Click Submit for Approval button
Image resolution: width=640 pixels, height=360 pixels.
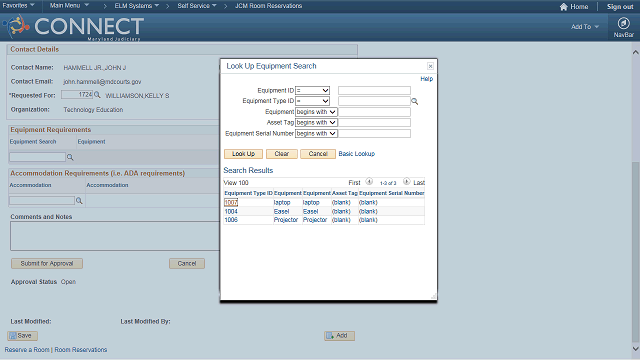click(47, 263)
